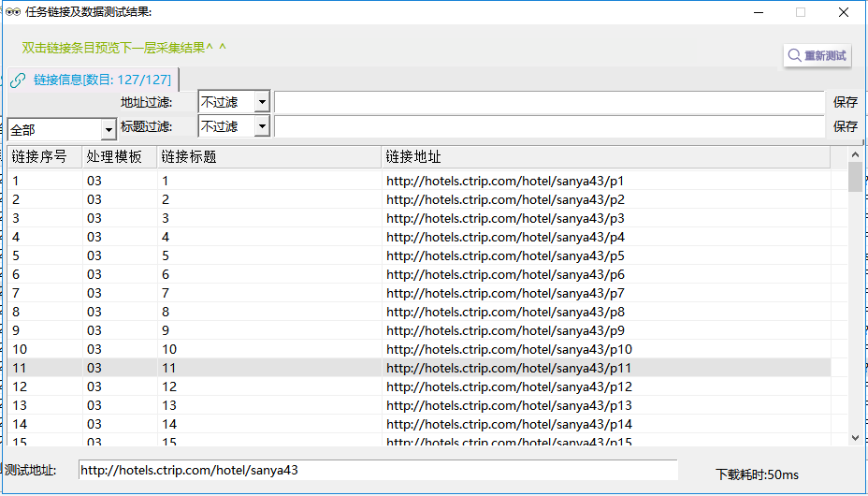Screen dimensions: 868x496
Task: Select the link address ending in /p10
Action: pos(509,349)
